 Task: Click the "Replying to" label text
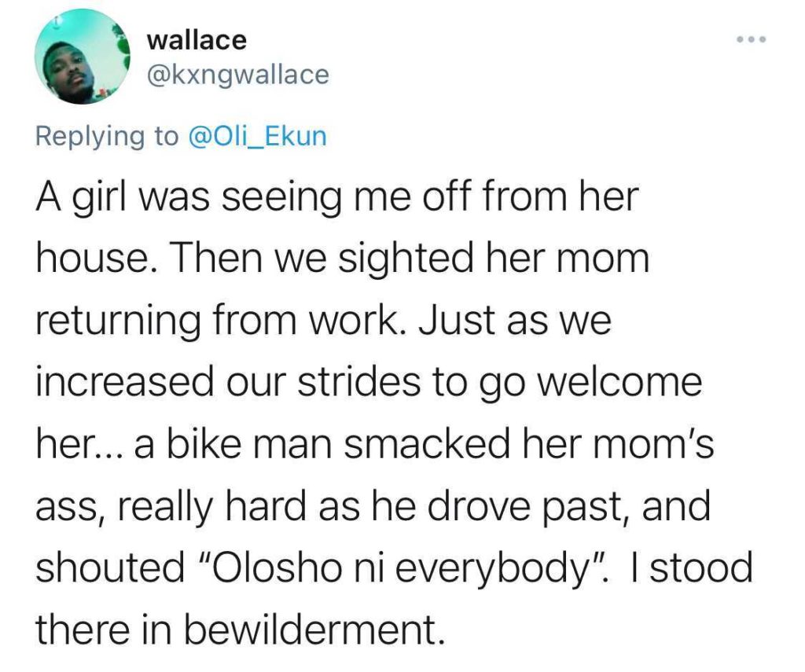click(x=107, y=136)
